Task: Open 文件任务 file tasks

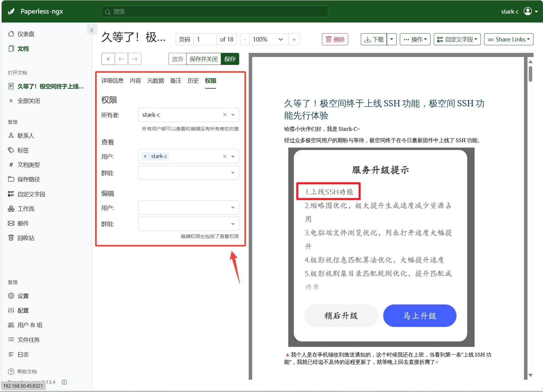Action: (24, 340)
